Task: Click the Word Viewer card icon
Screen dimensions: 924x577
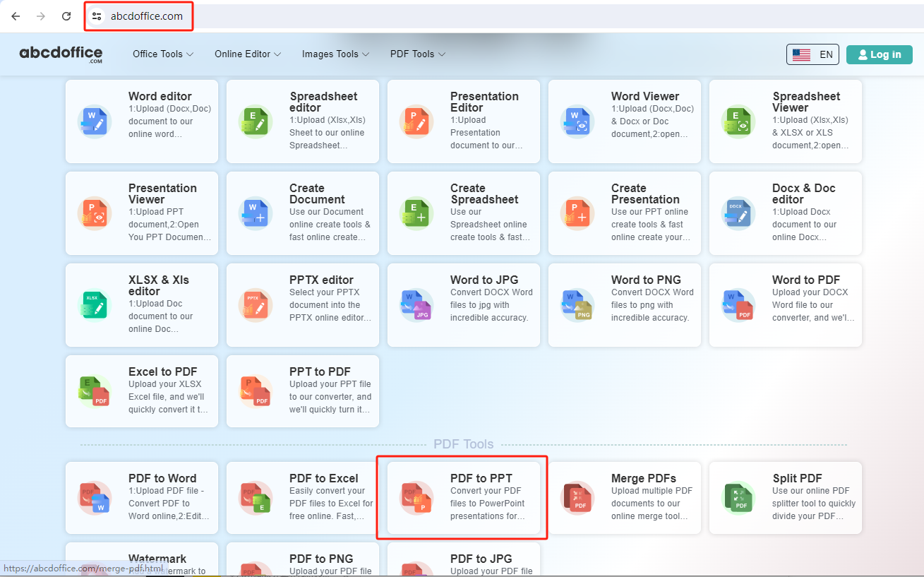Action: point(577,121)
